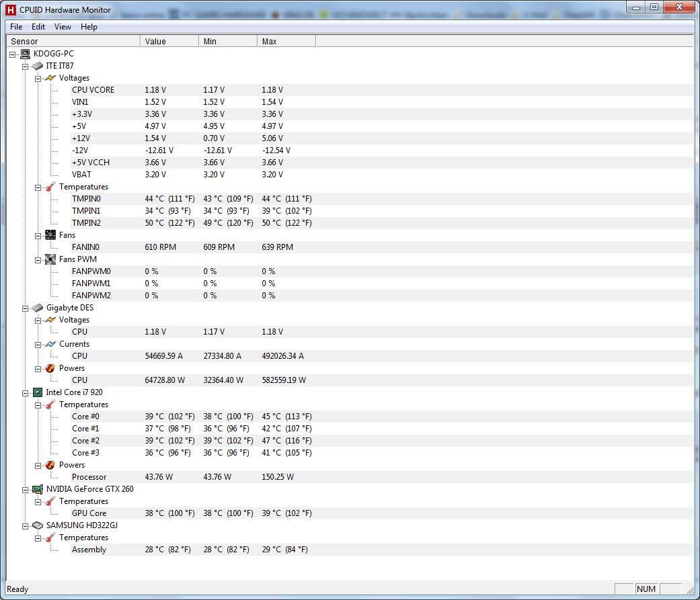
Task: Click the resize grip in the status bar corner
Action: click(x=690, y=589)
